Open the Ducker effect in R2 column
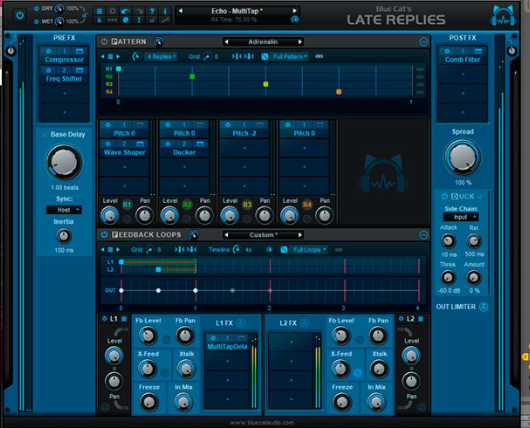The width and height of the screenshot is (530, 428). tap(184, 152)
